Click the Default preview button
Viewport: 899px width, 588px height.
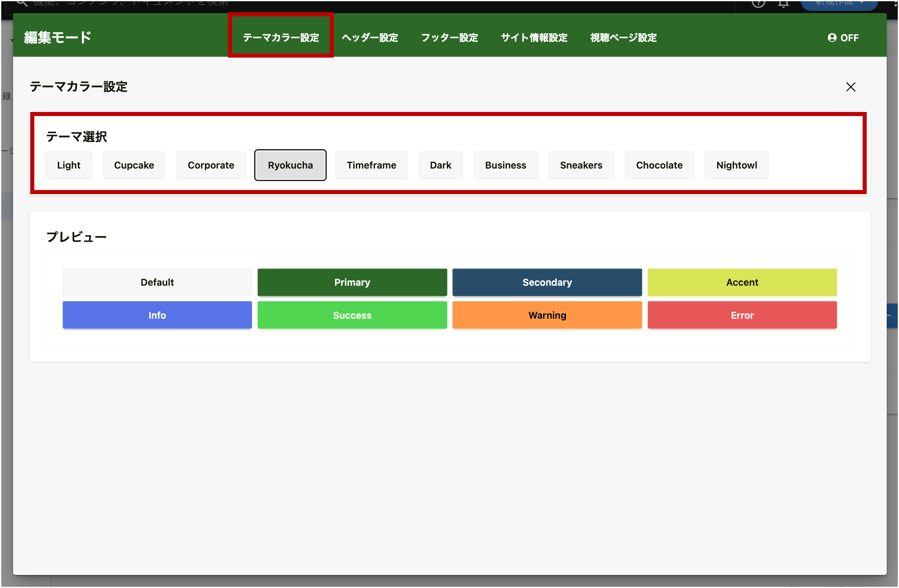(157, 282)
